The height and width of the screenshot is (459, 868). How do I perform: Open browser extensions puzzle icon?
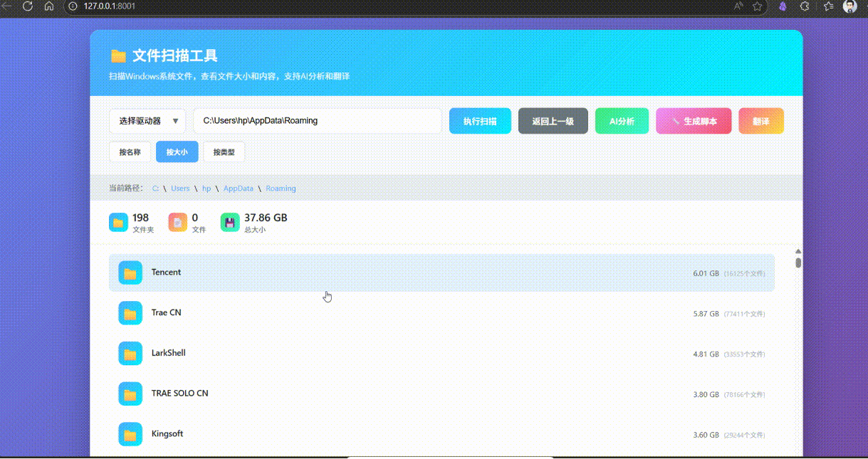[805, 6]
